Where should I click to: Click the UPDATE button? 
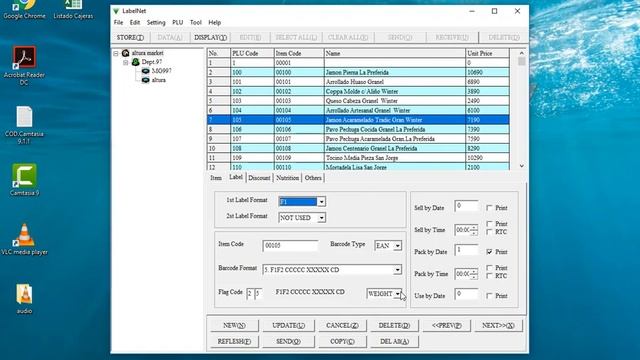288,326
